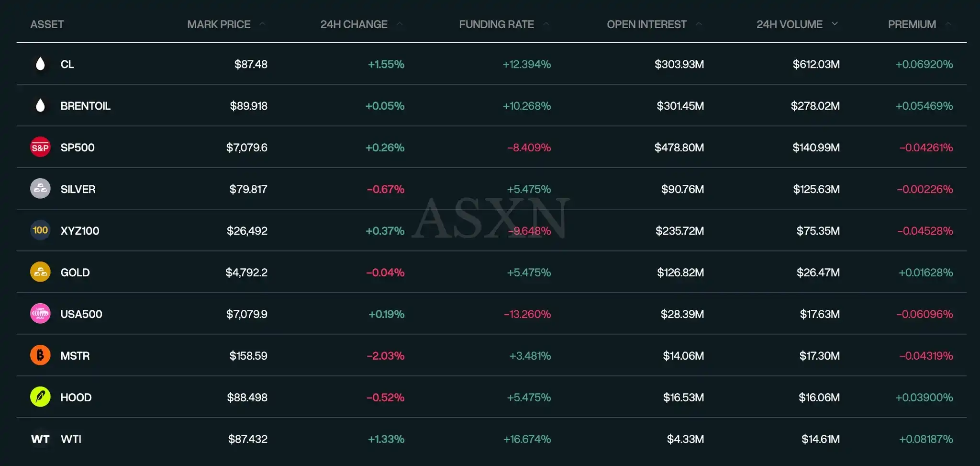Click the red S&P SP500 icon
This screenshot has width=980, height=466.
point(40,148)
